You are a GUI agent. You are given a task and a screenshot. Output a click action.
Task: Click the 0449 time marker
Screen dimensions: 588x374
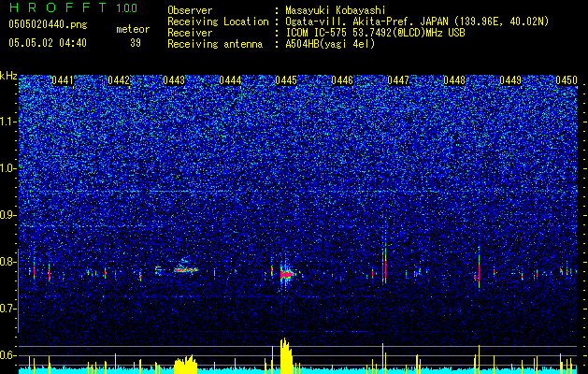coord(510,80)
